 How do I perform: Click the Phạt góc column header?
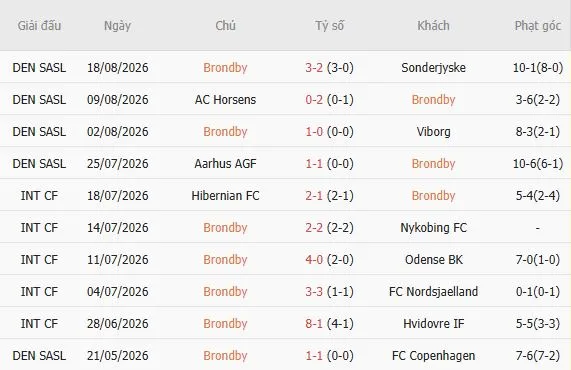pyautogui.click(x=537, y=25)
